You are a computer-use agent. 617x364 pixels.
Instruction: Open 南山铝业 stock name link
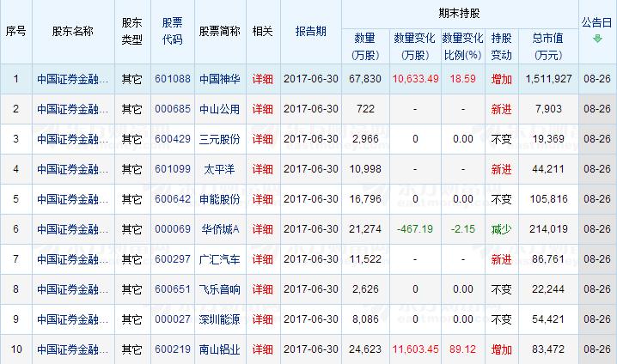point(219,349)
